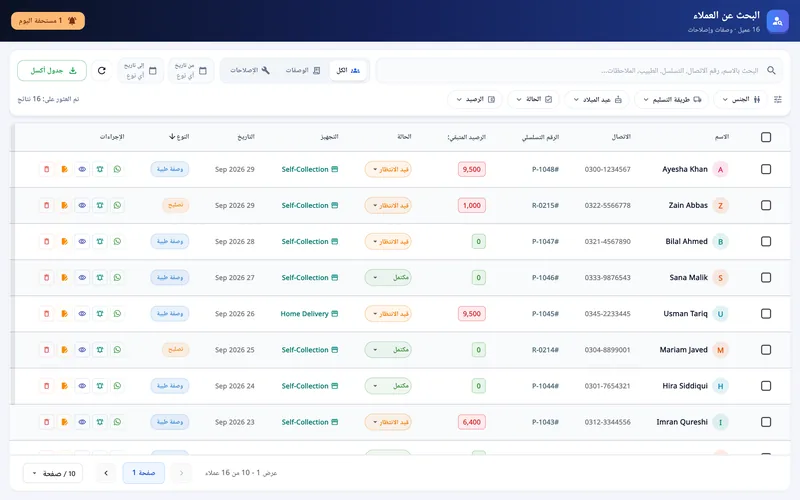This screenshot has width=800, height=500.
Task: Click the refresh icon button
Action: point(102,70)
